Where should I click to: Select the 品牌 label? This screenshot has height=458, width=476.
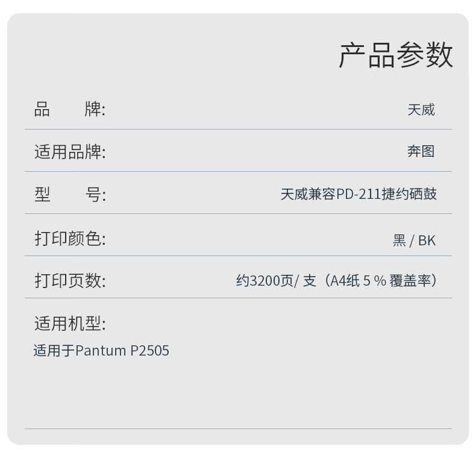[69, 109]
